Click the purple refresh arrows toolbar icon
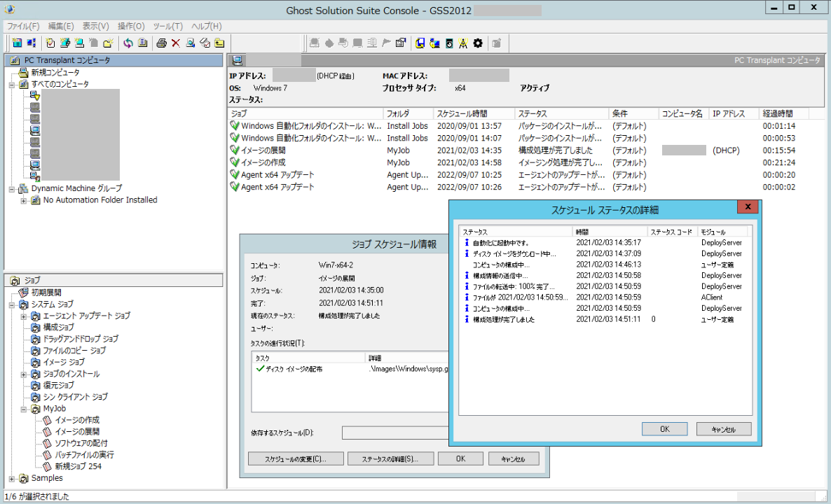831x504 pixels. 128,43
